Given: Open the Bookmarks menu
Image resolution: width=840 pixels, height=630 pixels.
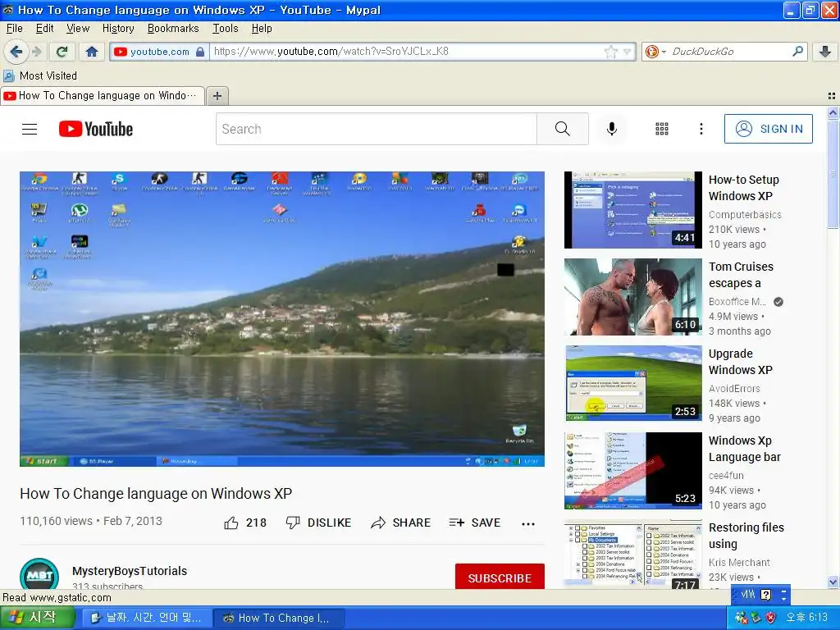Looking at the screenshot, I should click(173, 29).
